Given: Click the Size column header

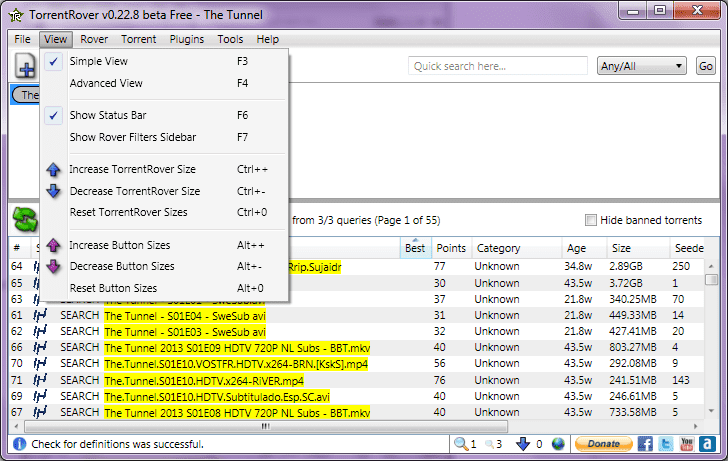Looking at the screenshot, I should tap(638, 248).
